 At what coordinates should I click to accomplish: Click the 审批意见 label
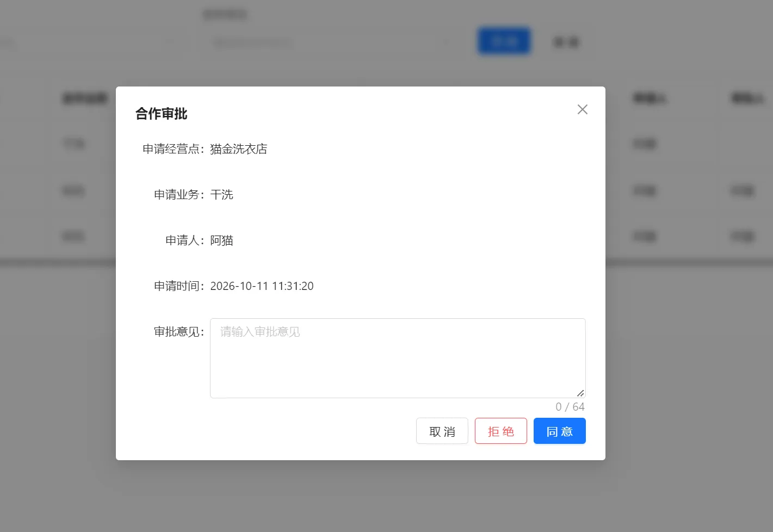(180, 332)
